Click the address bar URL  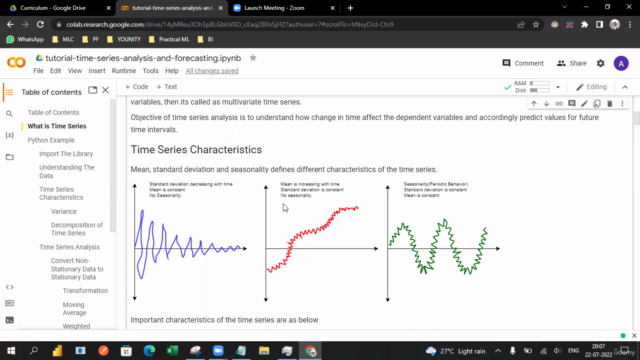pyautogui.click(x=229, y=24)
